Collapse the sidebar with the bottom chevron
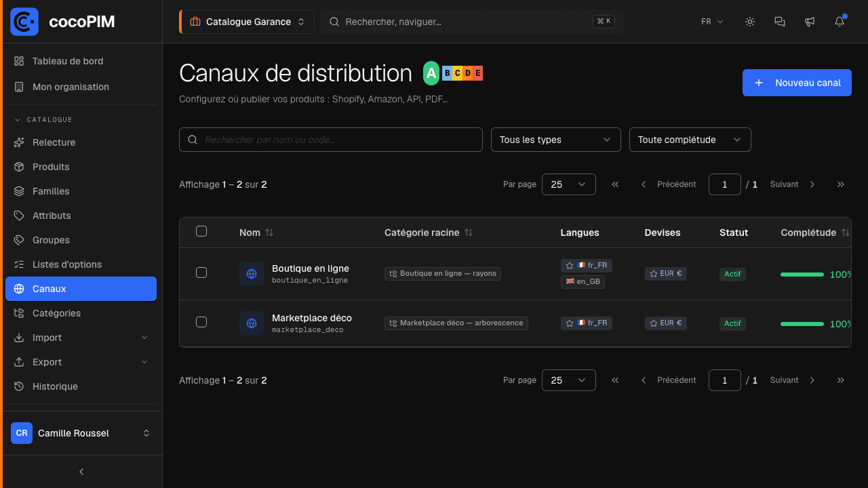The image size is (868, 488). coord(81,472)
